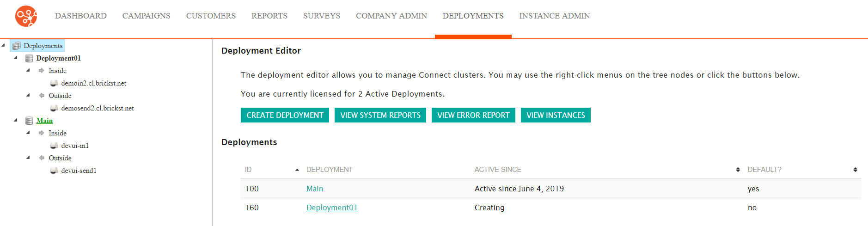Click the 'yes' default cell

(x=753, y=189)
